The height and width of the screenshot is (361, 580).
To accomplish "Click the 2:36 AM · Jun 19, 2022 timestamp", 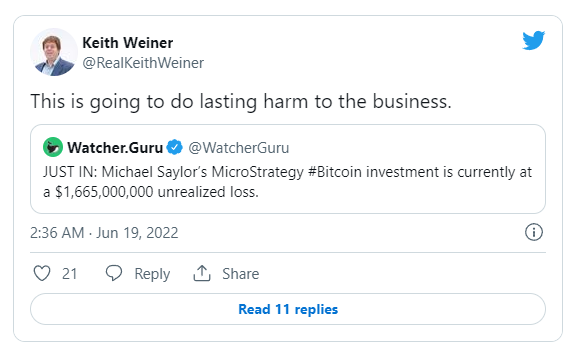I will click(104, 233).
